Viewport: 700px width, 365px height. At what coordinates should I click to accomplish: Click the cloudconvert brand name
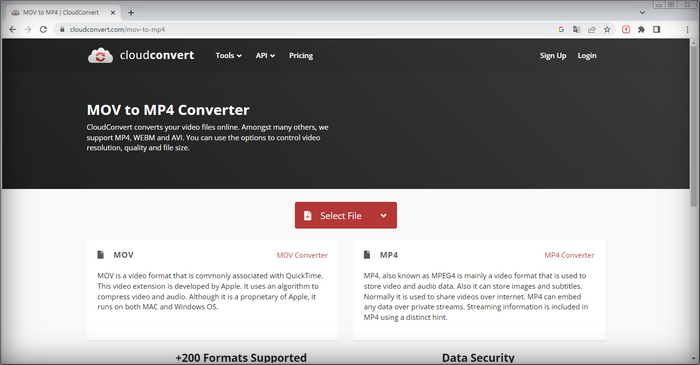tap(157, 55)
